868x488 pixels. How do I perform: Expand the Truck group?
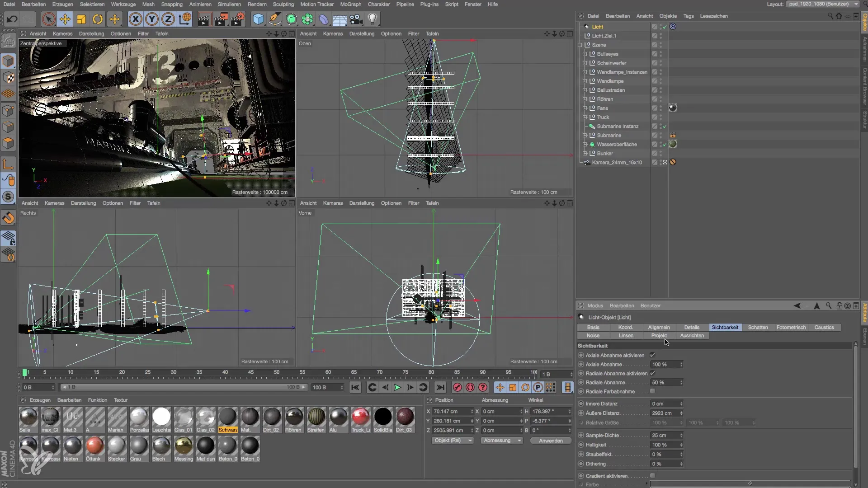pos(585,117)
